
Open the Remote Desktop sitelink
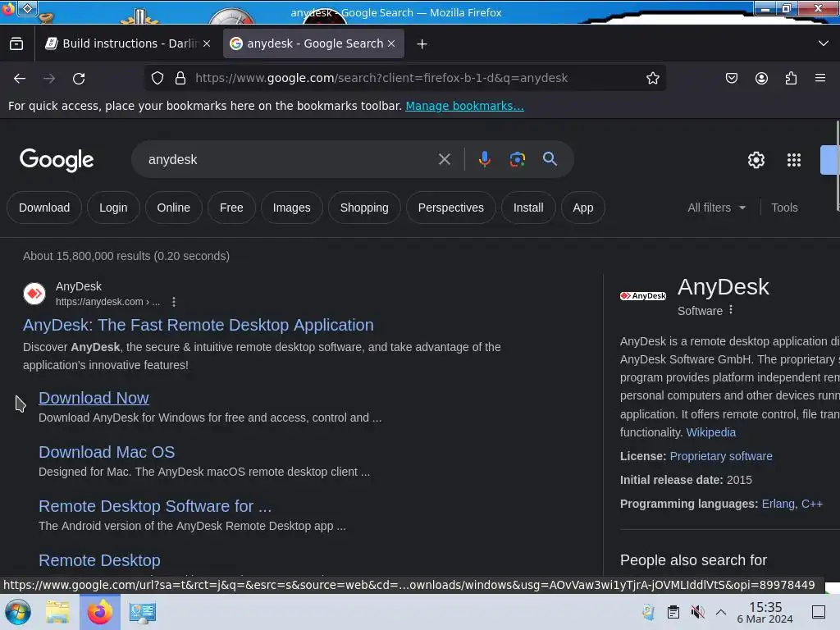pos(99,559)
